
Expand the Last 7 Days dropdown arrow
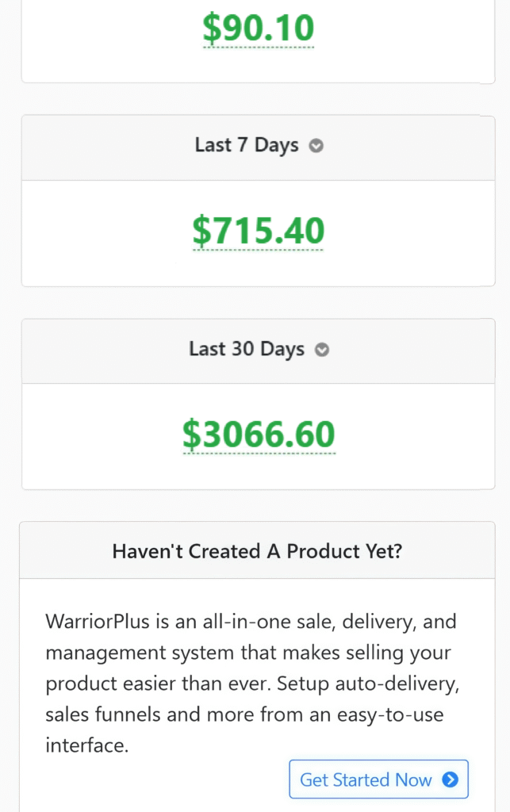click(316, 146)
